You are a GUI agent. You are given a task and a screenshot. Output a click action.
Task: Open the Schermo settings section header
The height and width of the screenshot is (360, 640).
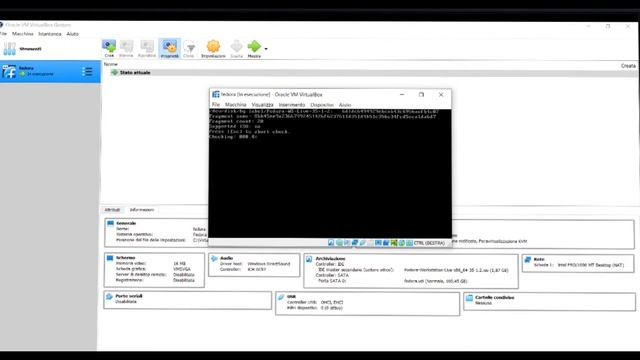pos(125,258)
